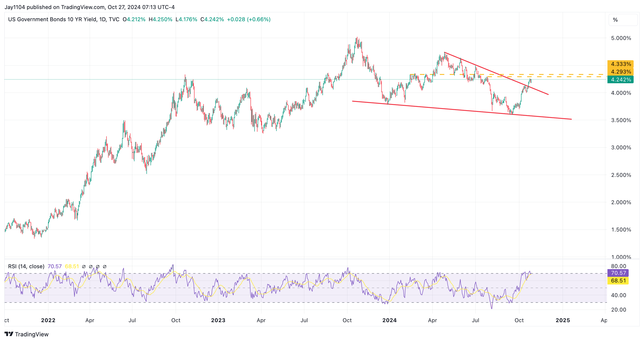Click the 40.00 RSI axis label
Viewport: 644px width, 342px height.
point(619,295)
